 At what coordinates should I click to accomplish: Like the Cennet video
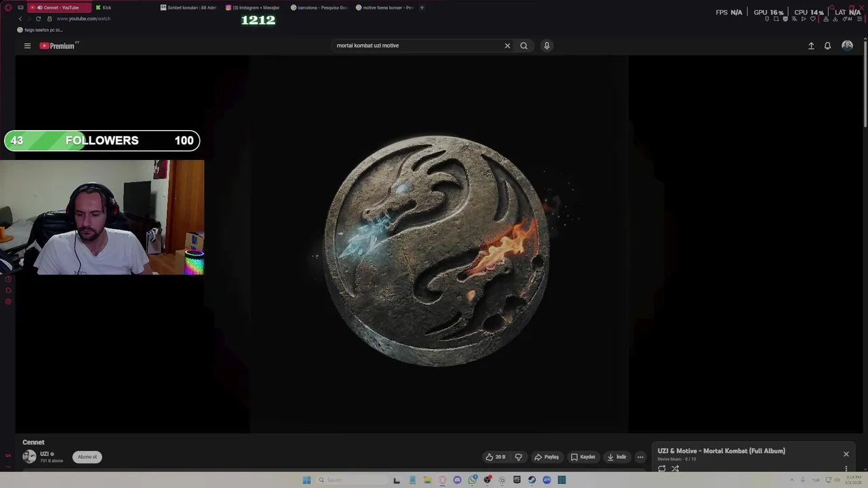pyautogui.click(x=496, y=457)
